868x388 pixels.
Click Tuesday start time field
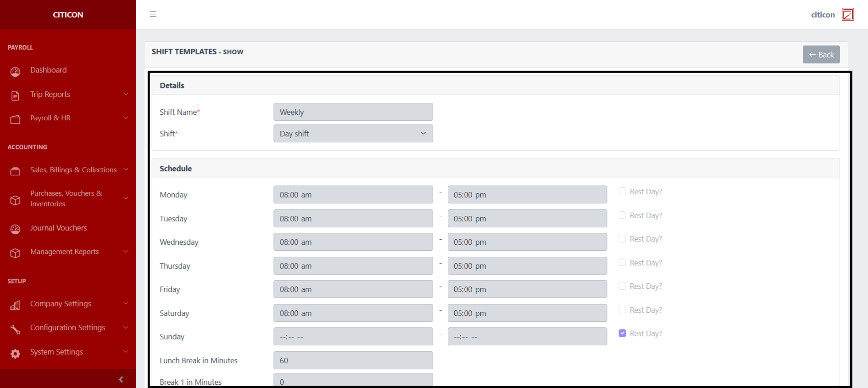click(353, 219)
